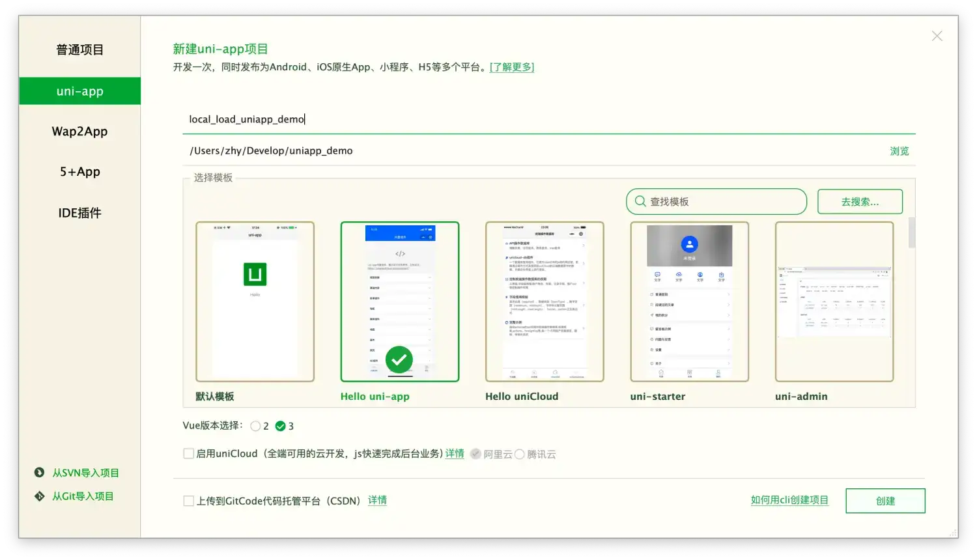
Task: Focus the 查找模板 search box
Action: coord(716,202)
